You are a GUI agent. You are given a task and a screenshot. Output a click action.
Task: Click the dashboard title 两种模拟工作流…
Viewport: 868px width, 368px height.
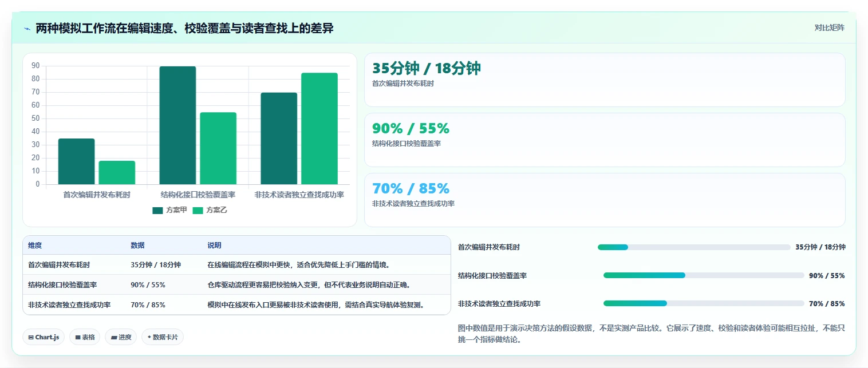point(184,28)
